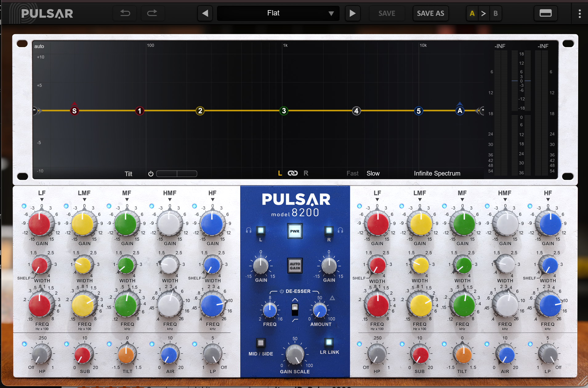Screen dimensions: 588x388
Task: Click the left headphones icon
Action: pyautogui.click(x=249, y=230)
